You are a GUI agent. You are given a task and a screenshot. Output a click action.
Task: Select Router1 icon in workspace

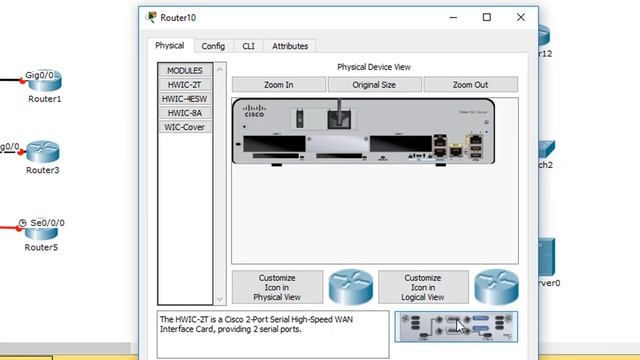click(x=45, y=81)
